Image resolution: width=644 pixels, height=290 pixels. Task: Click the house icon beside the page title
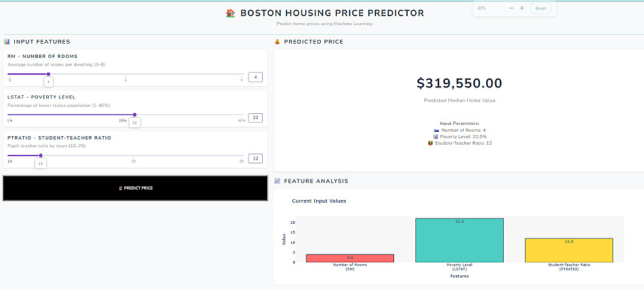click(x=231, y=13)
